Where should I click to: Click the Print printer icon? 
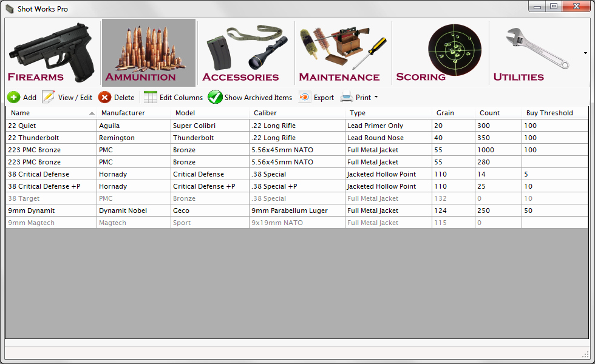pos(347,98)
